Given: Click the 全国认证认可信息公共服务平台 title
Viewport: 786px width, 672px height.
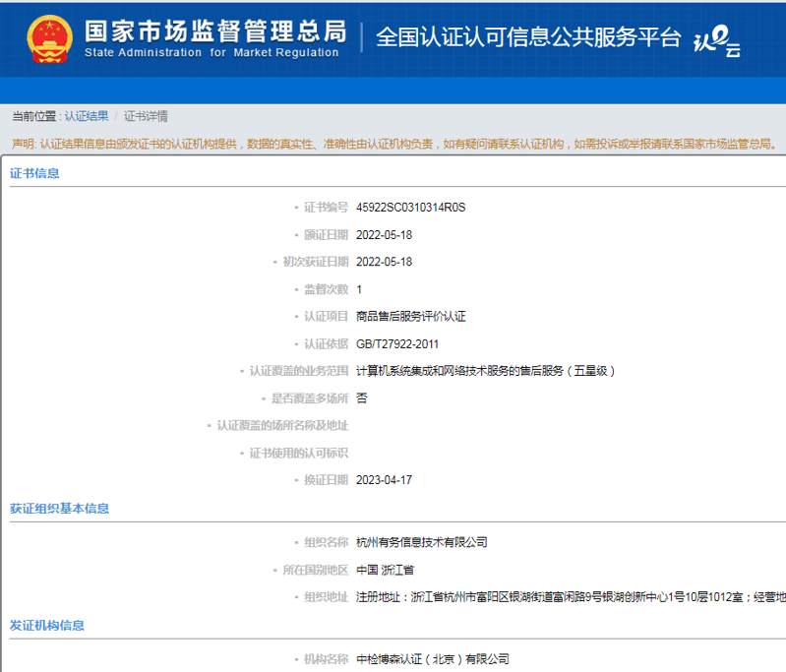Looking at the screenshot, I should tap(528, 37).
